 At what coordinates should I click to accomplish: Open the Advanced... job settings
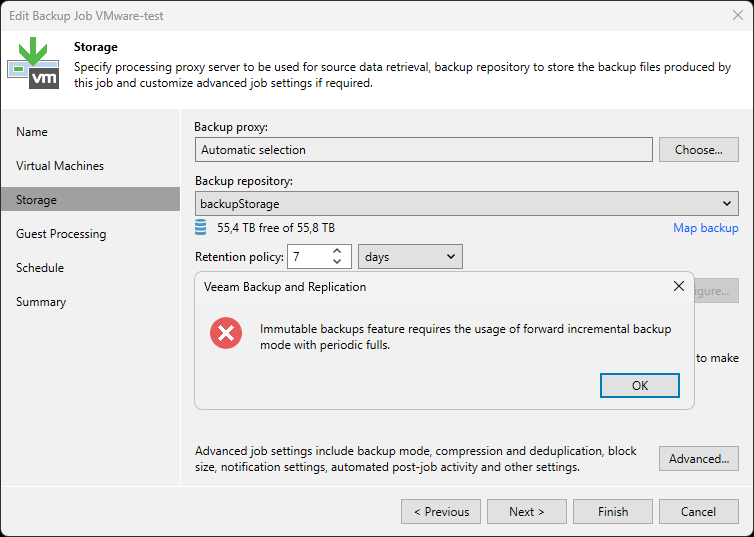pyautogui.click(x=699, y=459)
